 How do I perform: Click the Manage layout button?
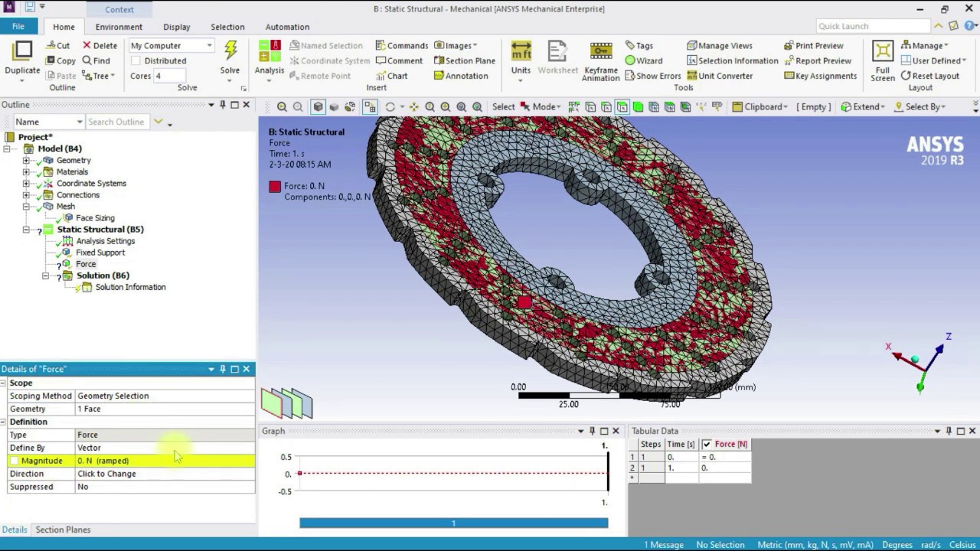(925, 45)
